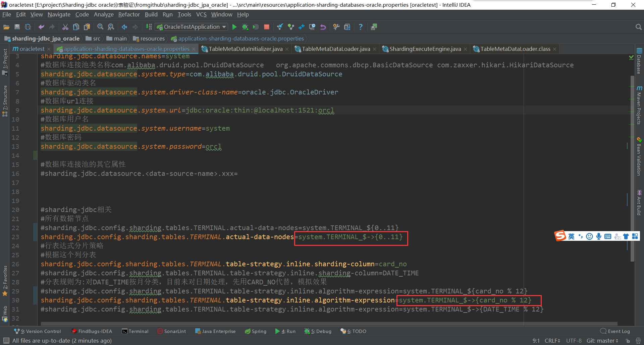Image resolution: width=644 pixels, height=345 pixels.
Task: Run the OracleTestApplication
Action: (x=234, y=27)
